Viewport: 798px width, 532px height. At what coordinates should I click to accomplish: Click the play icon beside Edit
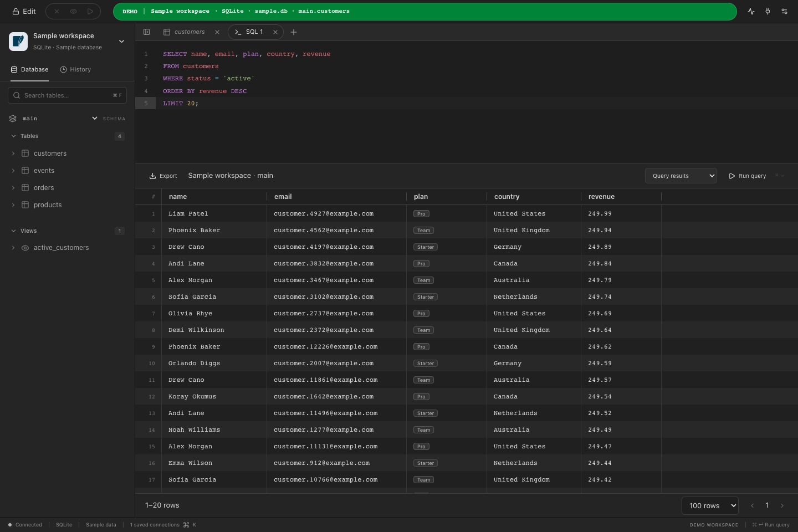(90, 11)
